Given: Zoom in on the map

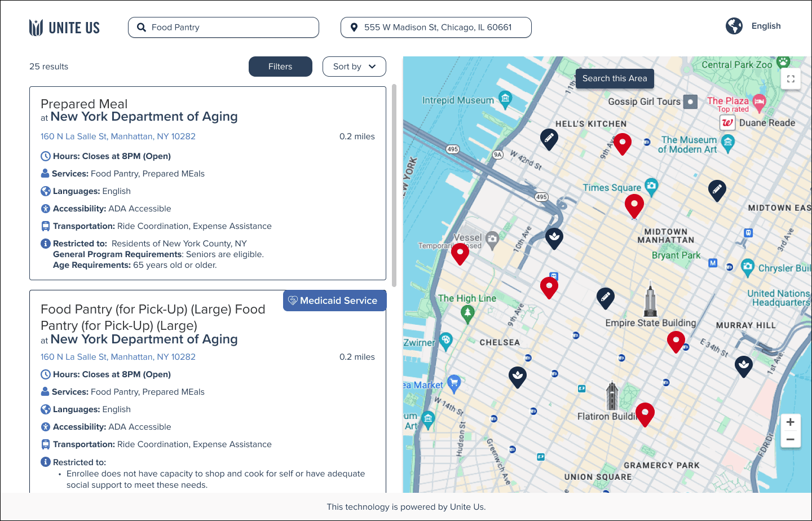Looking at the screenshot, I should coord(791,422).
